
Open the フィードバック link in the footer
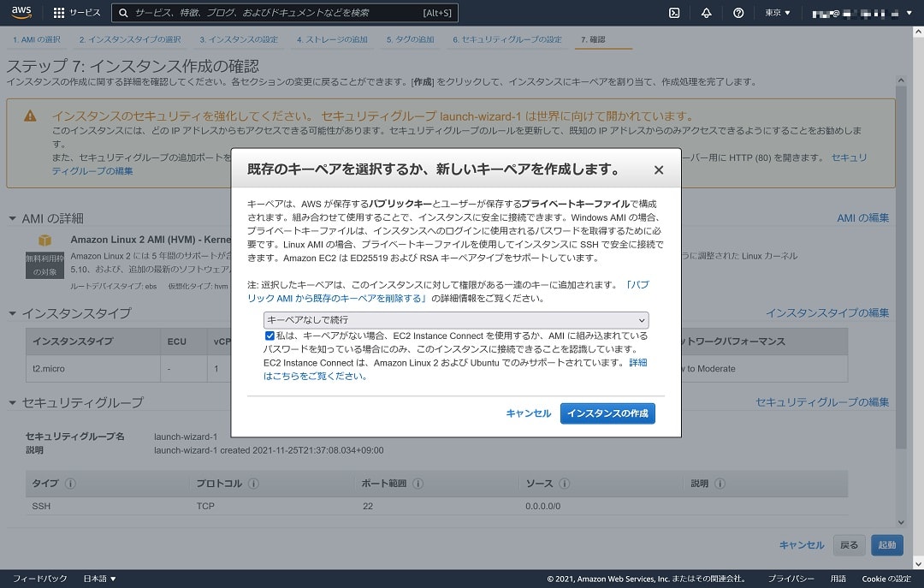[x=40, y=579]
